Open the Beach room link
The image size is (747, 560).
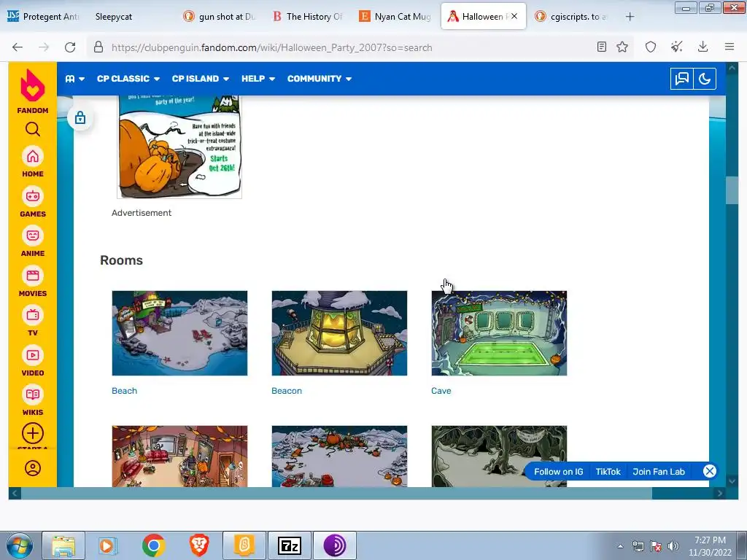tap(124, 391)
